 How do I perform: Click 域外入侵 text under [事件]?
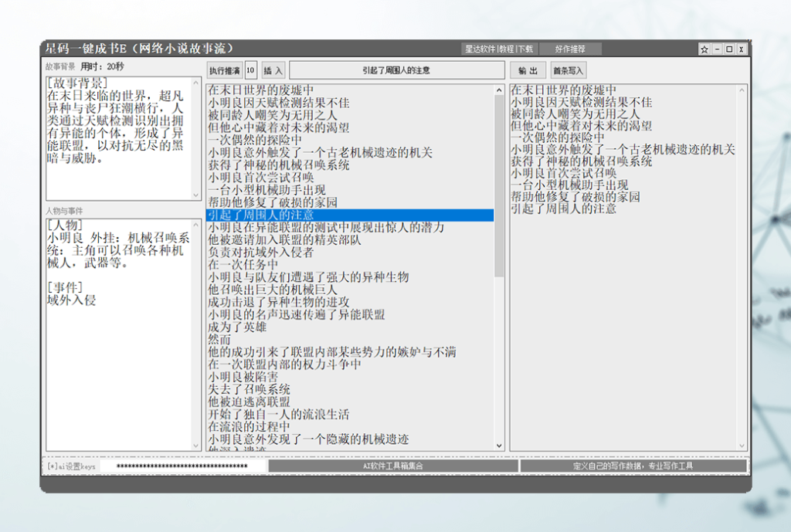71,300
